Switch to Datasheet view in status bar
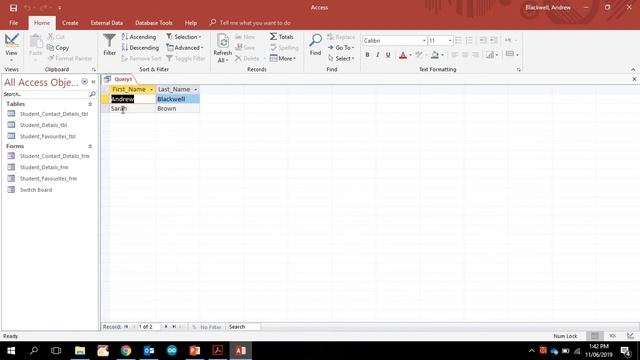Screen dimensions: 640x360 click(x=595, y=336)
